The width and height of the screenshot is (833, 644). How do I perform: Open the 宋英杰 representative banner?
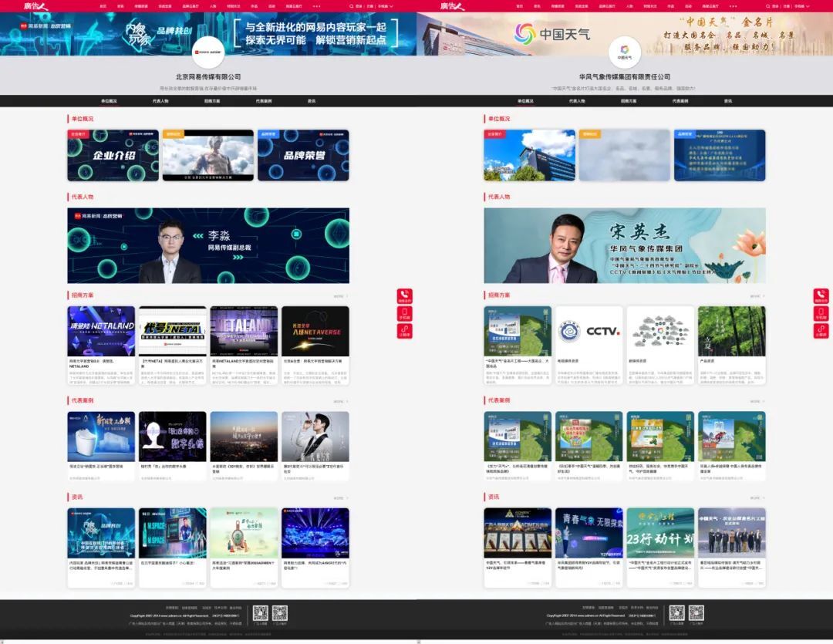(625, 245)
